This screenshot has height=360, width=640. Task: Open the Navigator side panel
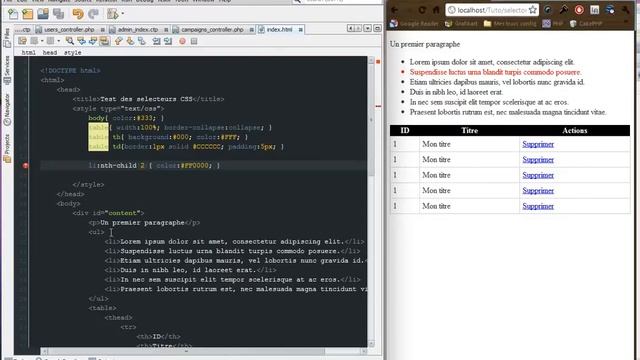point(7,109)
